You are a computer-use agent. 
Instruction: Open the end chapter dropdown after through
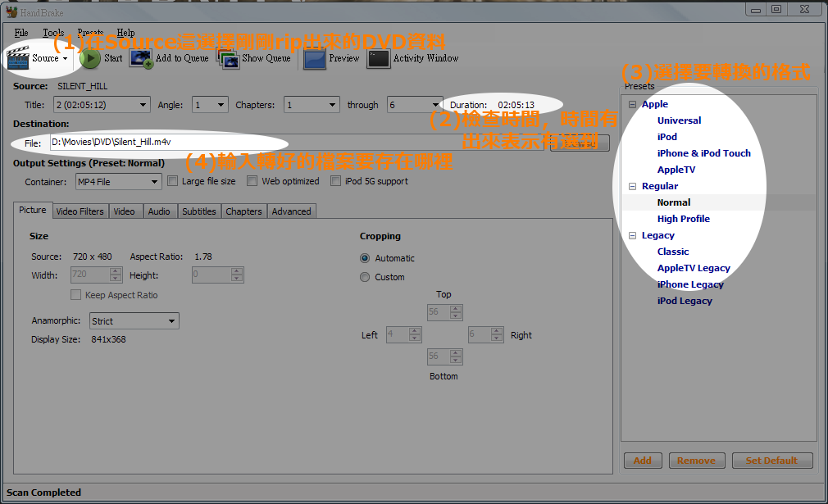tap(415, 105)
